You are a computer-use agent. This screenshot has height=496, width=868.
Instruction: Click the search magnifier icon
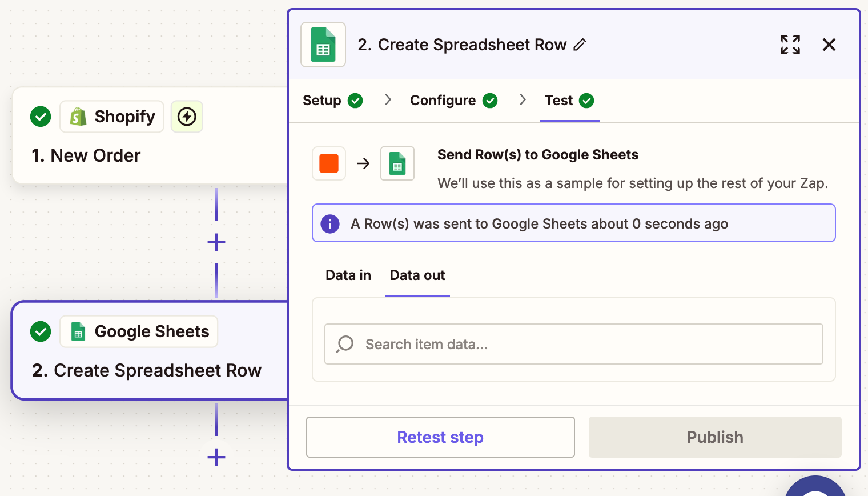[x=345, y=344]
